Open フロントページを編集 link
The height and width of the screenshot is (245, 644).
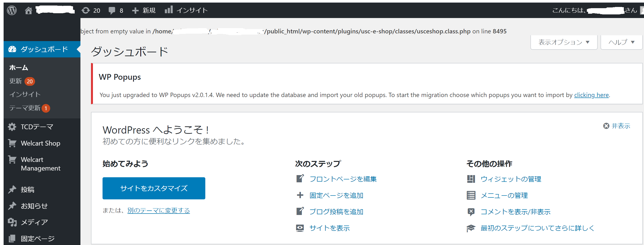[343, 179]
